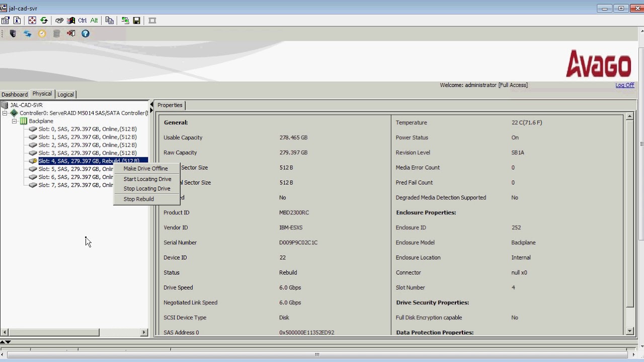Click the SAS Address value 0x500000E11352ED92

[306, 332]
